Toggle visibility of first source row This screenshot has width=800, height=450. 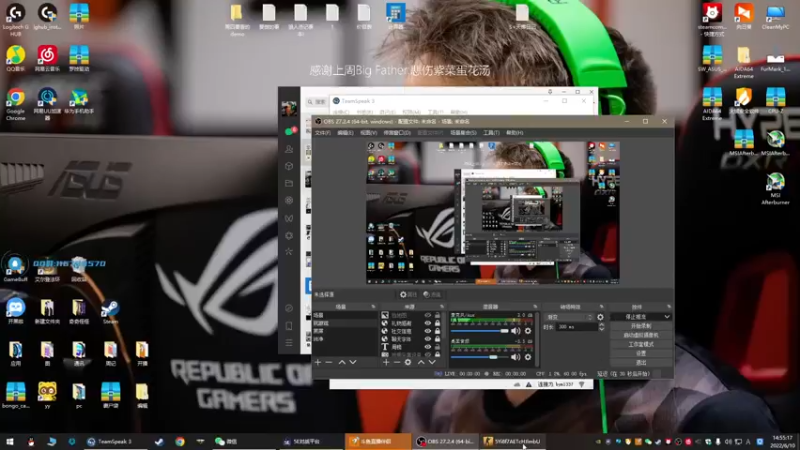[428, 315]
